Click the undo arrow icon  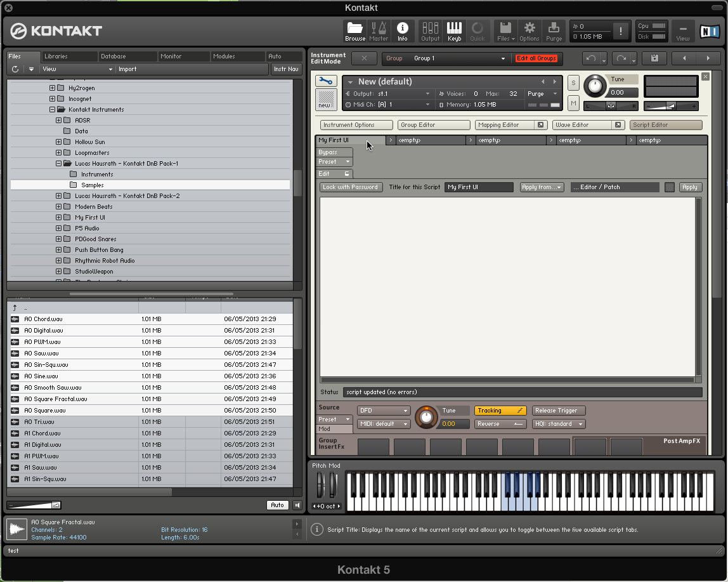(x=591, y=58)
